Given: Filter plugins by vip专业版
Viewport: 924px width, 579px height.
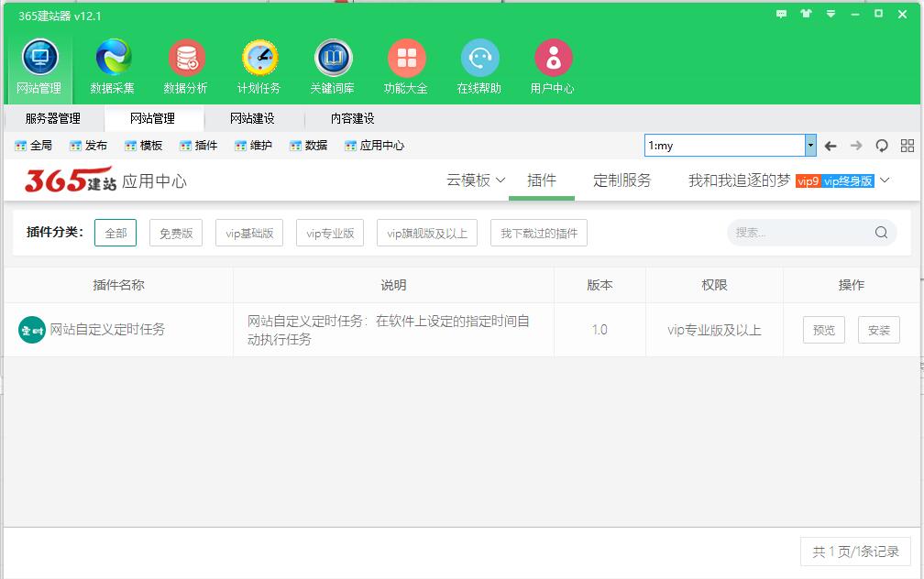Looking at the screenshot, I should point(330,233).
